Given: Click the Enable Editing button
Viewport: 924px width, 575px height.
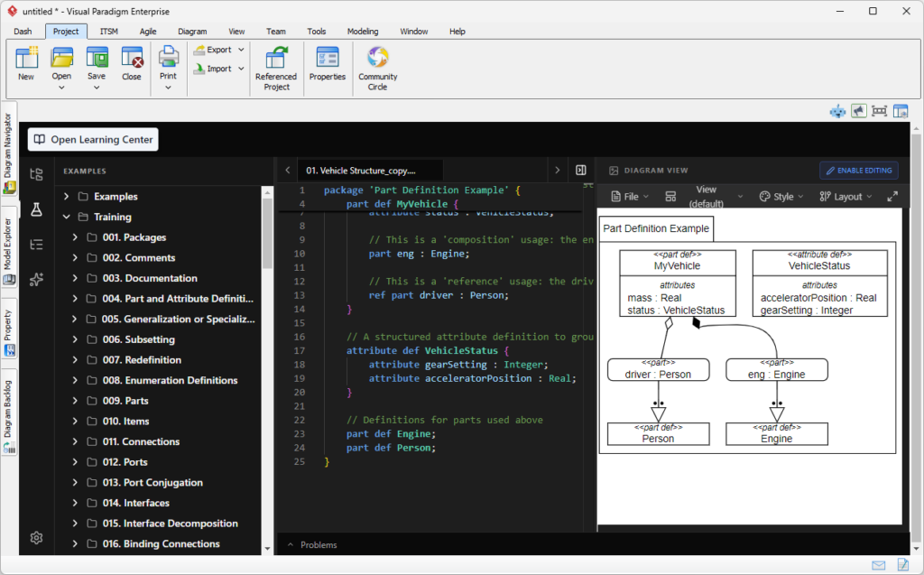Looking at the screenshot, I should 859,171.
